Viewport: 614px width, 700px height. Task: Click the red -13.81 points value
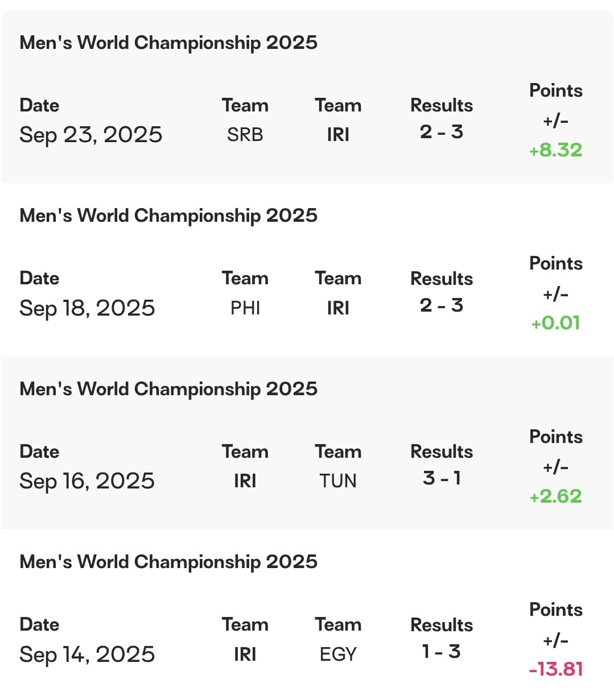[x=555, y=669]
